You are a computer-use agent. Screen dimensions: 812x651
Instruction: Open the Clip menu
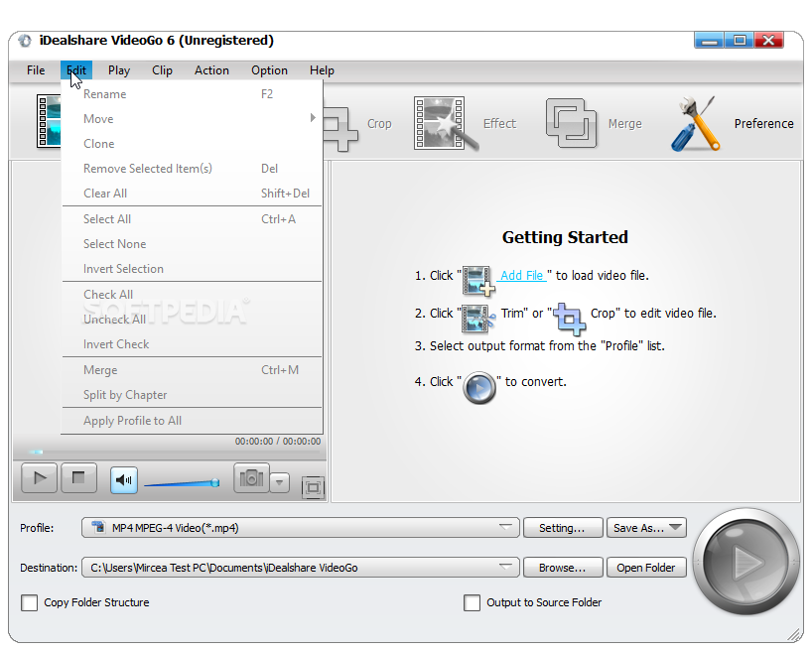pyautogui.click(x=162, y=70)
